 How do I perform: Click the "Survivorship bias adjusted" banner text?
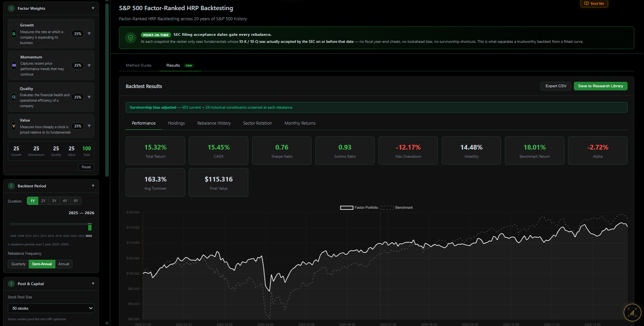click(153, 107)
